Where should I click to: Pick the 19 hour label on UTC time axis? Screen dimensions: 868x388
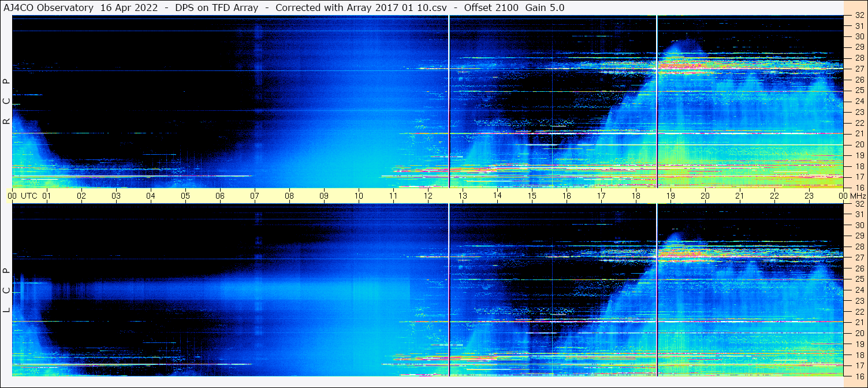[670, 196]
